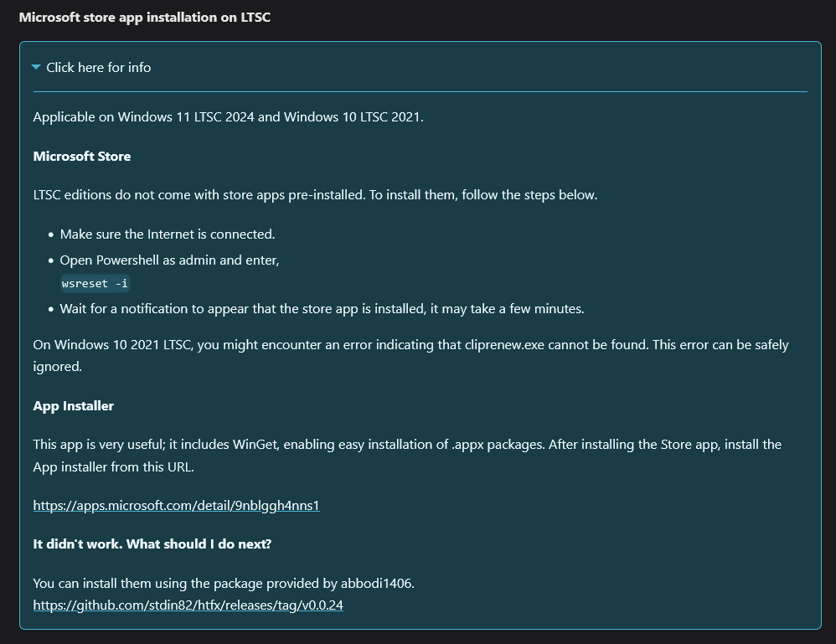Click the 'LTSC editions do not come with store apps' sentence

point(315,195)
